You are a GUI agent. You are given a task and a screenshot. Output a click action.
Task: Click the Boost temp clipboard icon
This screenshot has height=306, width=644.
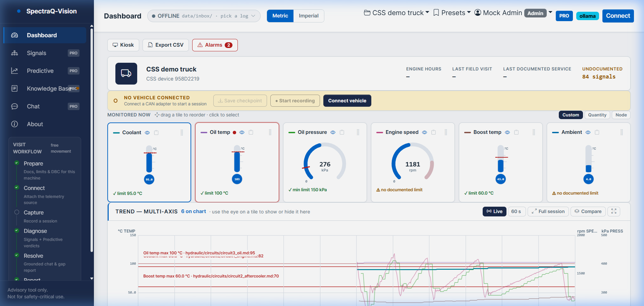[x=517, y=132]
